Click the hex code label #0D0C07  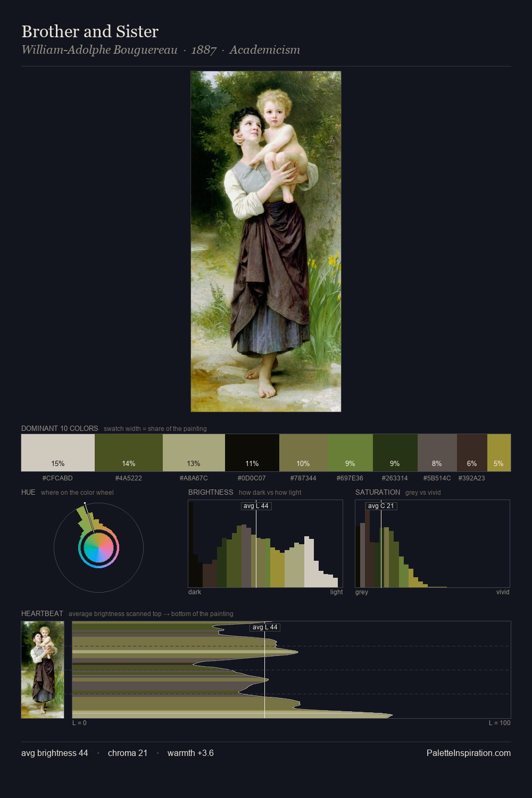click(252, 478)
